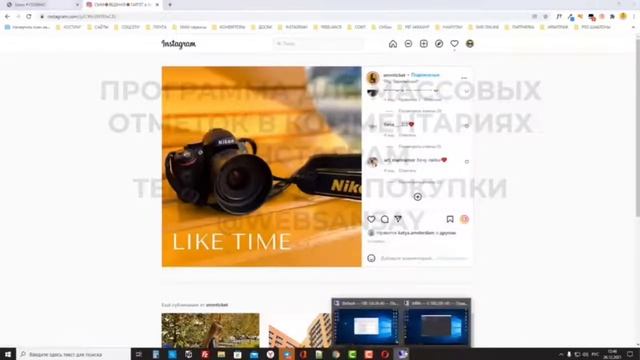Screen dimensions: 640x360
Task: Click the browser address bar
Action: point(286,16)
